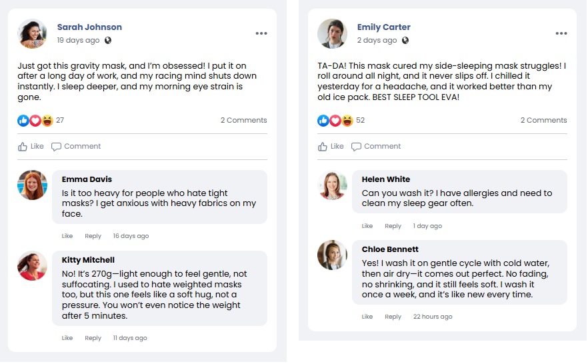Expand the 2 Comments on Sarah's post
This screenshot has width=588, height=364.
click(x=243, y=121)
